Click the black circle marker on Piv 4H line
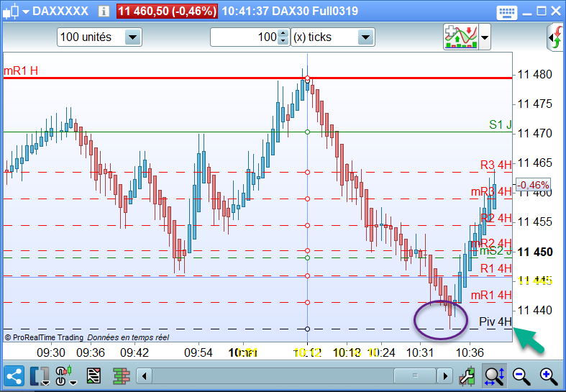This screenshot has height=392, width=566. [308, 329]
